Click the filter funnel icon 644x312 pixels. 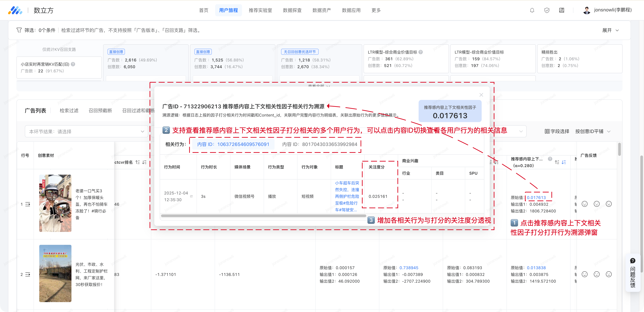[19, 30]
